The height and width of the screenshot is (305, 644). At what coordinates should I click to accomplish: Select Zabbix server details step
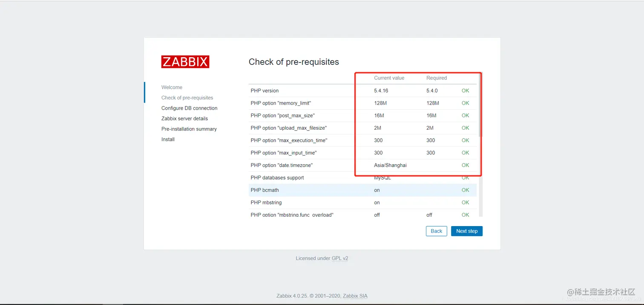(184, 119)
